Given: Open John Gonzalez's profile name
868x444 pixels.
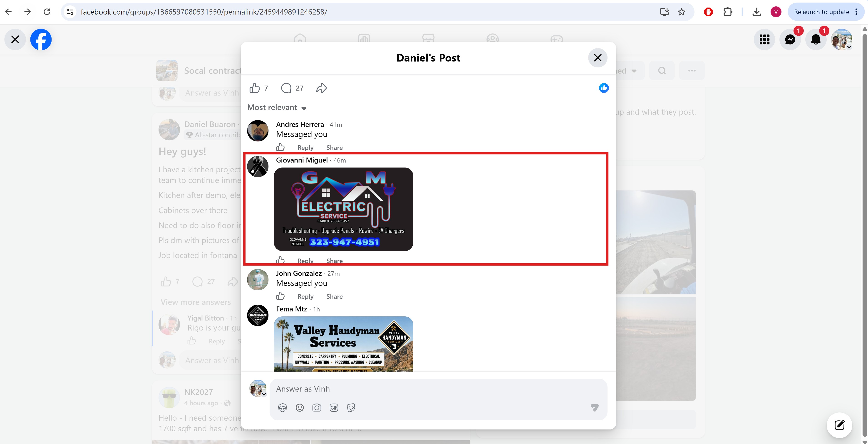Looking at the screenshot, I should click(x=299, y=273).
